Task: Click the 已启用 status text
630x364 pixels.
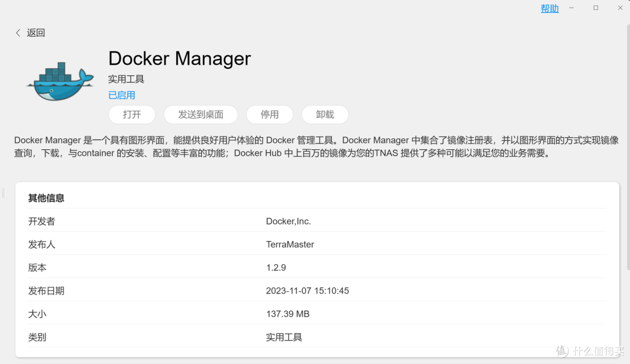Action: (122, 95)
